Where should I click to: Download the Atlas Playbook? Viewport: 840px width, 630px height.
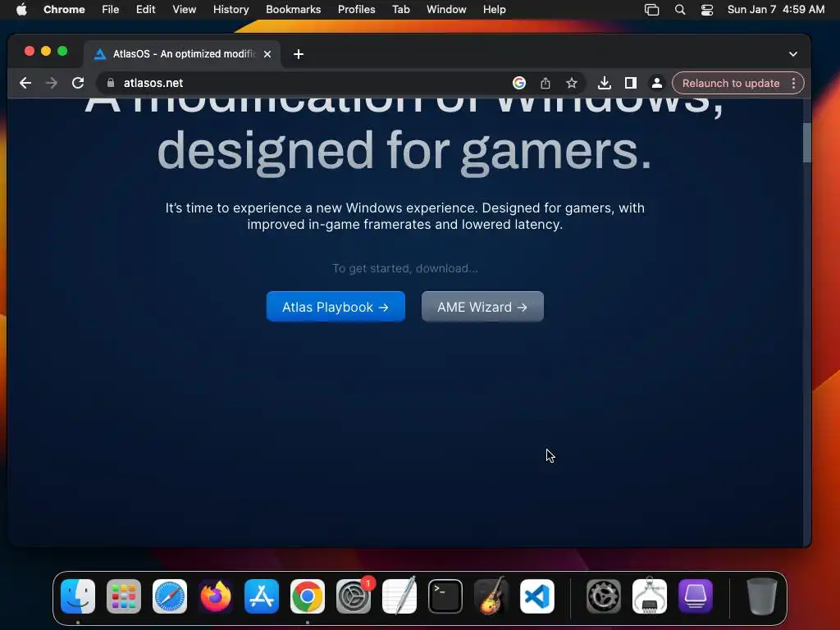coord(336,307)
